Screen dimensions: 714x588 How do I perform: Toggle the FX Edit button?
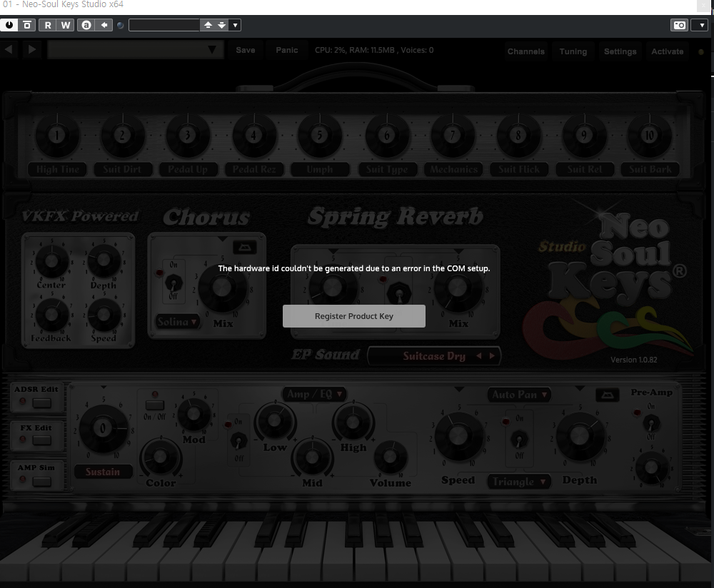click(41, 440)
